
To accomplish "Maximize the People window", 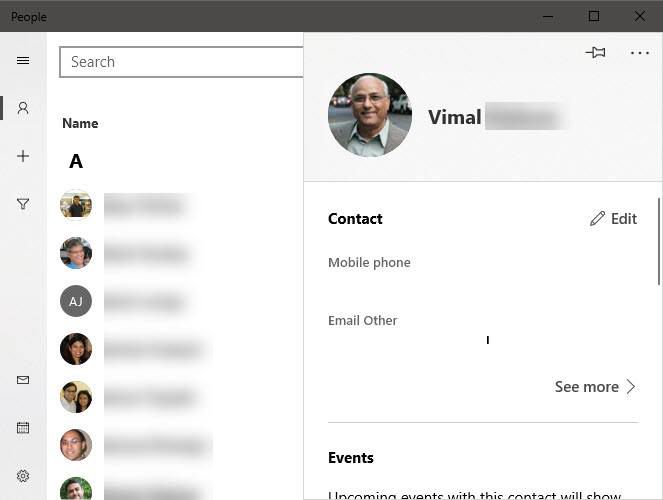I will 594,16.
